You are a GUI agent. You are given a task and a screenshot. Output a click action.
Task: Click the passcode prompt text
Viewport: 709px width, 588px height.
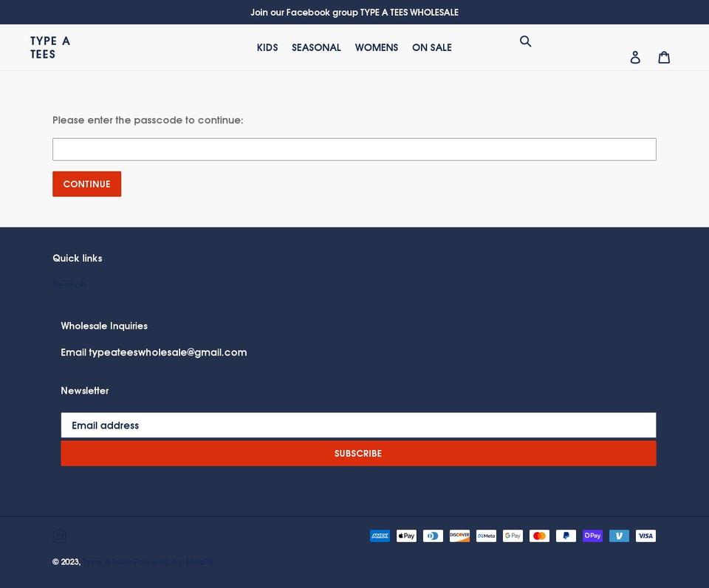click(148, 120)
